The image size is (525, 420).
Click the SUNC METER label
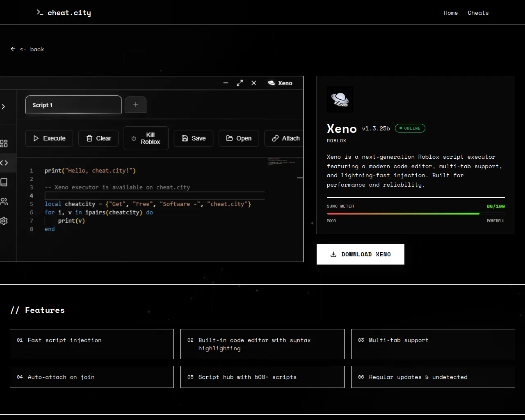(x=340, y=206)
